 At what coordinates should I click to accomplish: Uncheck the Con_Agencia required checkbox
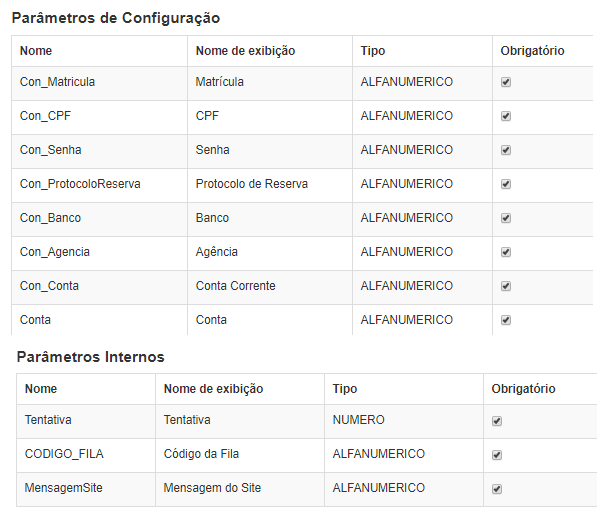506,252
